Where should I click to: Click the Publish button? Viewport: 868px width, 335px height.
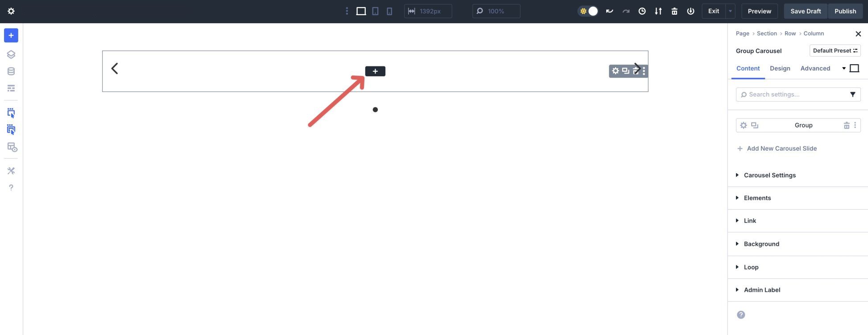click(x=845, y=11)
